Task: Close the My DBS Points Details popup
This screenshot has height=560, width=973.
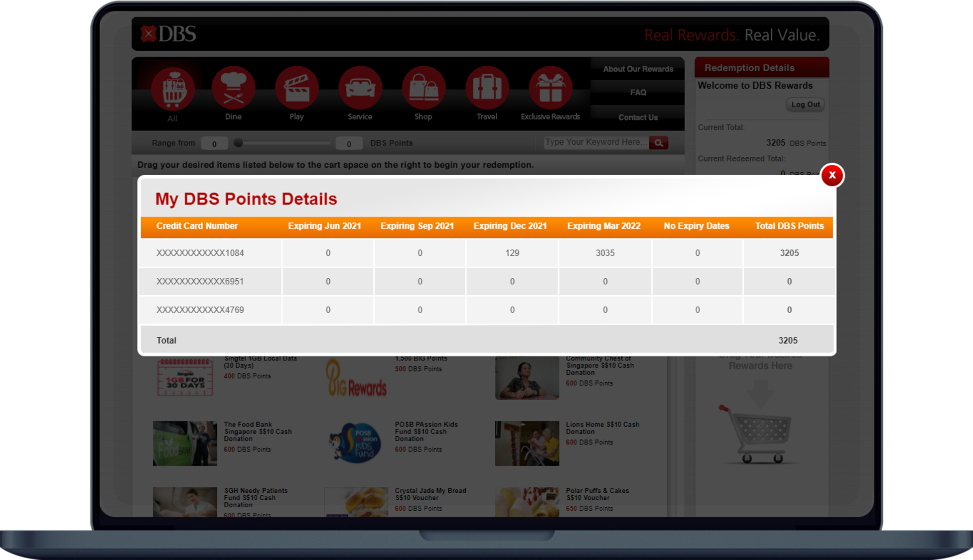Action: pos(832,175)
